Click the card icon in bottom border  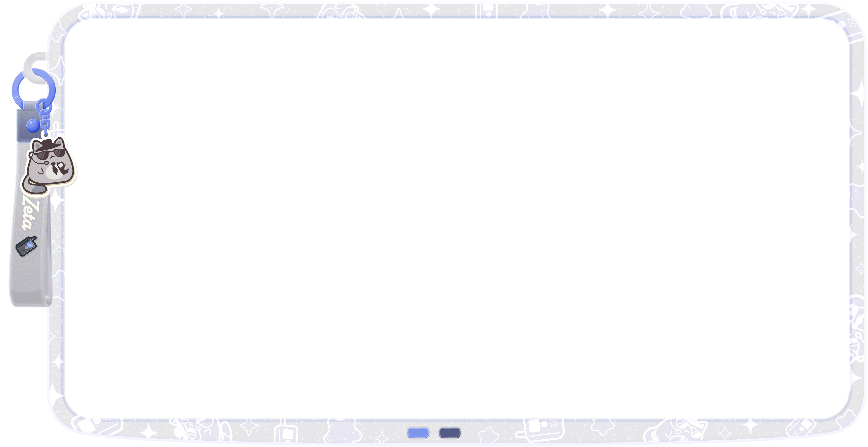(x=544, y=430)
